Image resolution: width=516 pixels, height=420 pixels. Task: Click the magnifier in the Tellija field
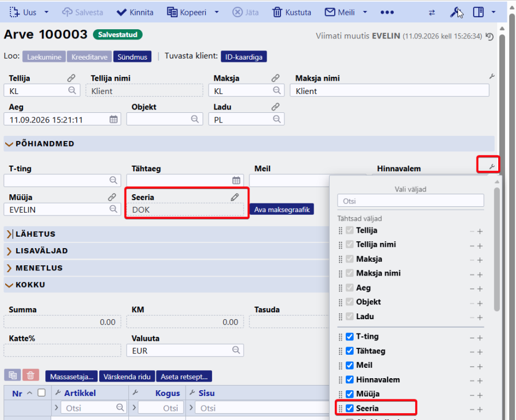[x=72, y=91]
